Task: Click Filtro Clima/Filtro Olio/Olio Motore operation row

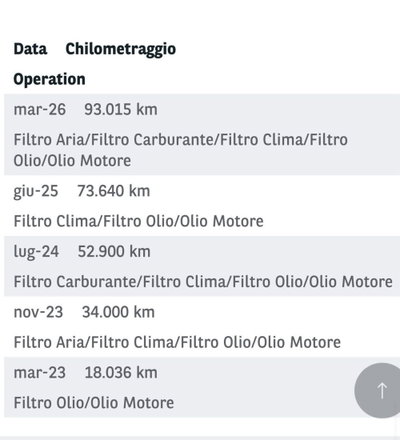Action: 139,221
